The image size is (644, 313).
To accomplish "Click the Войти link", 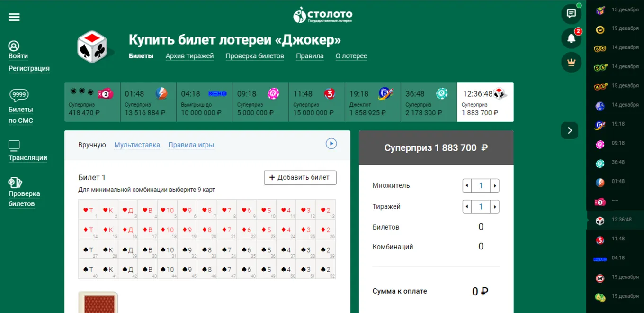I will (x=18, y=56).
